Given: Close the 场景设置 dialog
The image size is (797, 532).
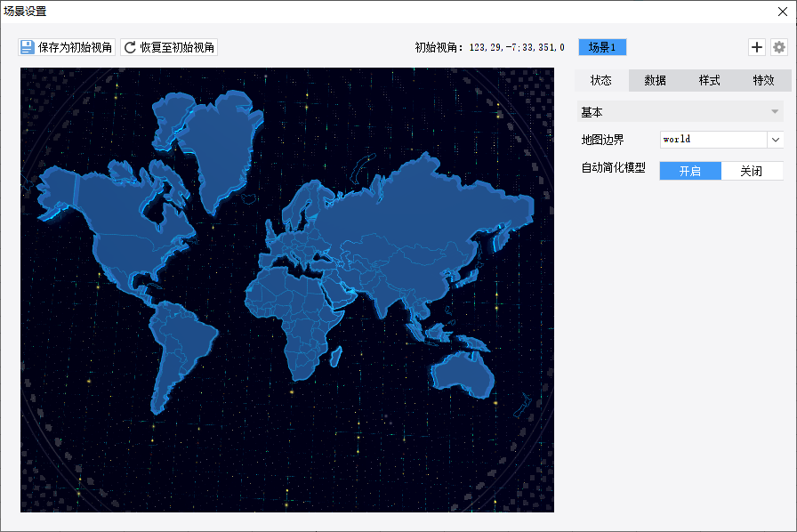Looking at the screenshot, I should pyautogui.click(x=783, y=12).
